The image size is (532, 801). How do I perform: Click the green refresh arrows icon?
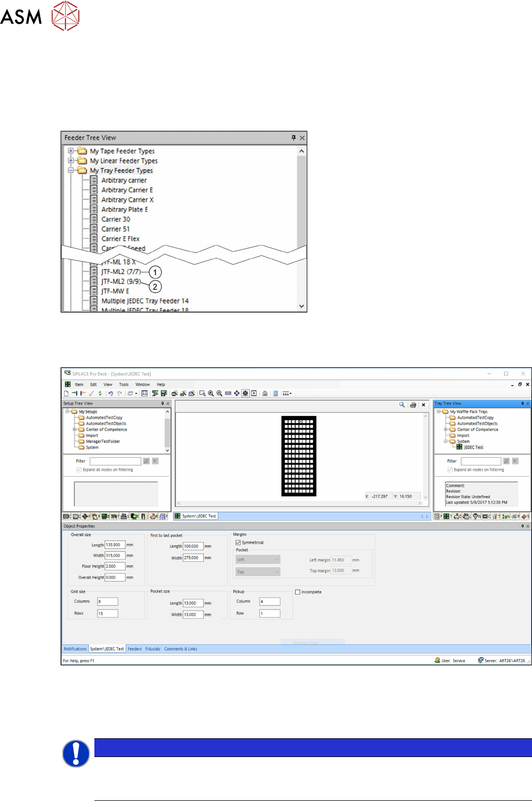coord(100,393)
